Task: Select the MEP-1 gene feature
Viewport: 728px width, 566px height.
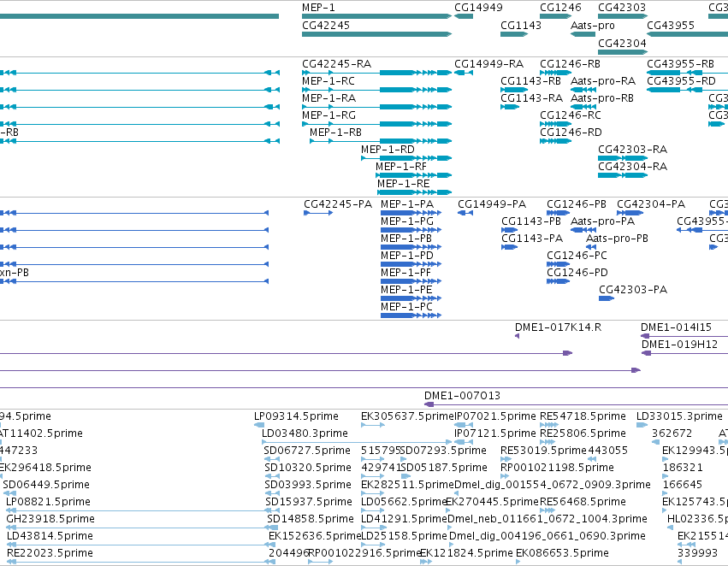Action: [376, 16]
